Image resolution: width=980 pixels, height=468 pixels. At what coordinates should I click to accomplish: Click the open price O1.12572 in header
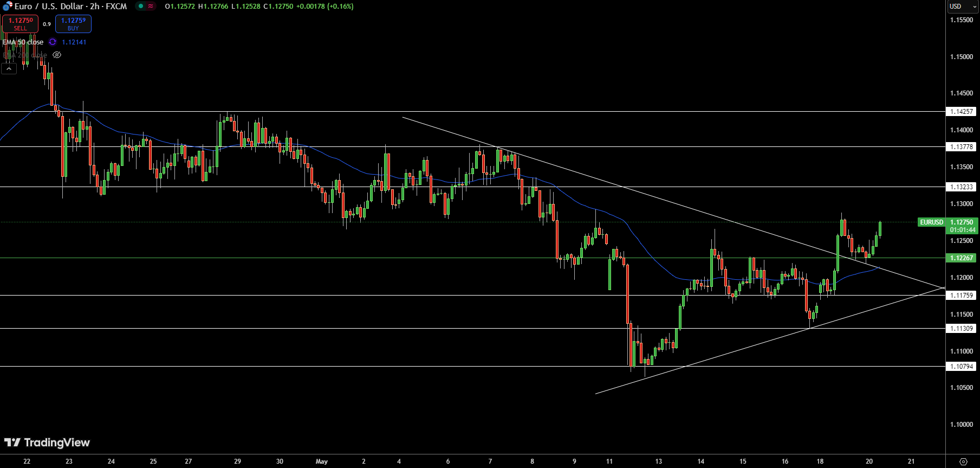coord(180,7)
